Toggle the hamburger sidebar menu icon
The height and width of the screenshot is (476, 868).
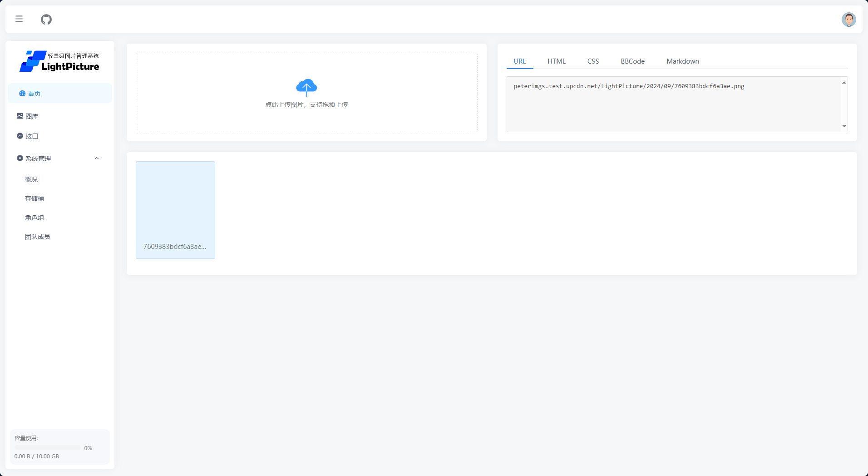pyautogui.click(x=19, y=19)
